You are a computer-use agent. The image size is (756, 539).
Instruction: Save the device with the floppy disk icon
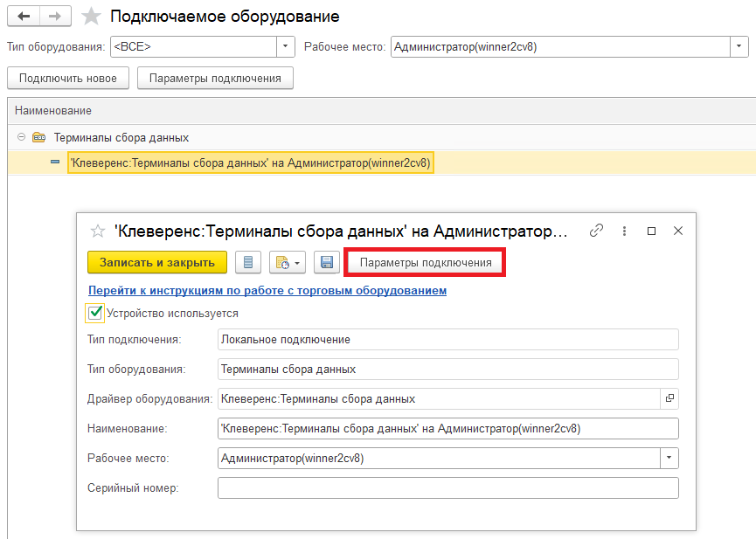click(327, 262)
